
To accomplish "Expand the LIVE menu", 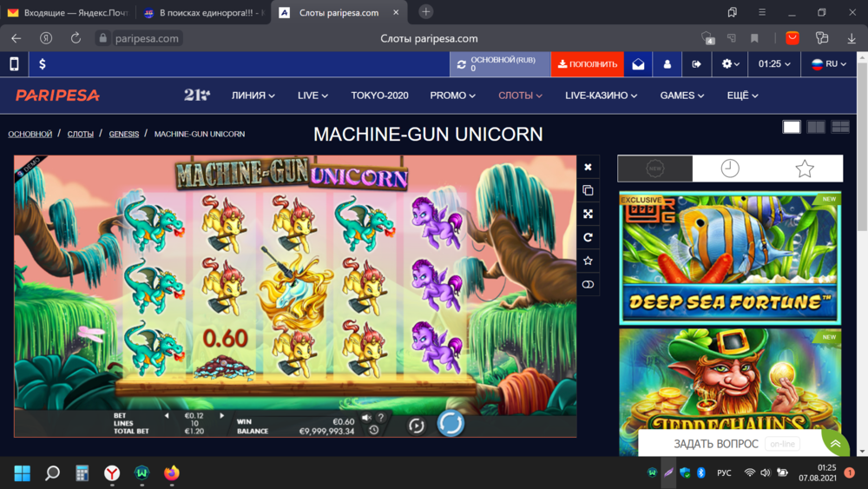I will pyautogui.click(x=312, y=96).
